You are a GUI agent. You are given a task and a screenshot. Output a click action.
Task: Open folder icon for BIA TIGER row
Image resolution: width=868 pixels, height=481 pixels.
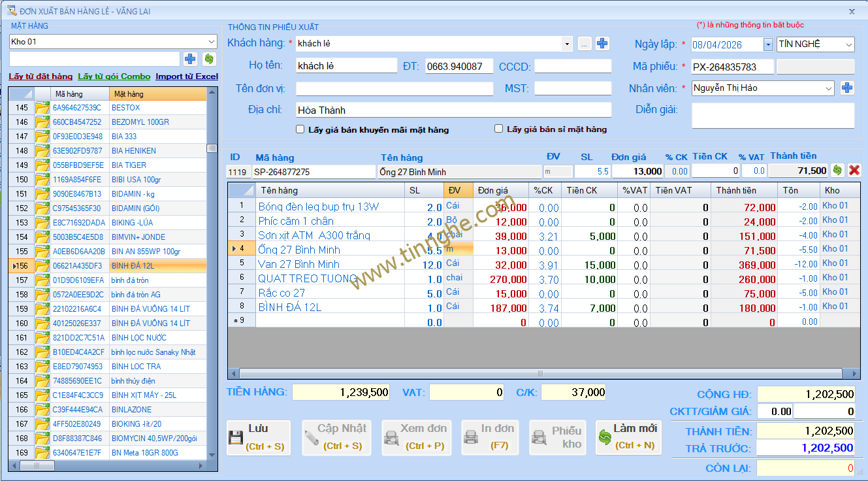(x=42, y=165)
